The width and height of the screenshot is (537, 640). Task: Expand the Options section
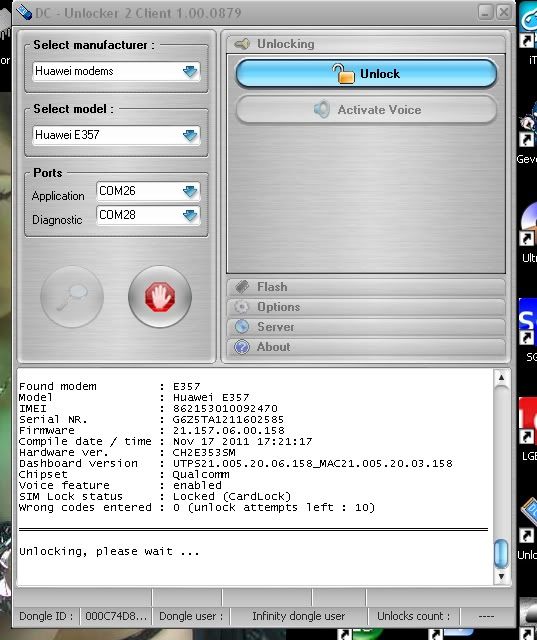pyautogui.click(x=366, y=307)
